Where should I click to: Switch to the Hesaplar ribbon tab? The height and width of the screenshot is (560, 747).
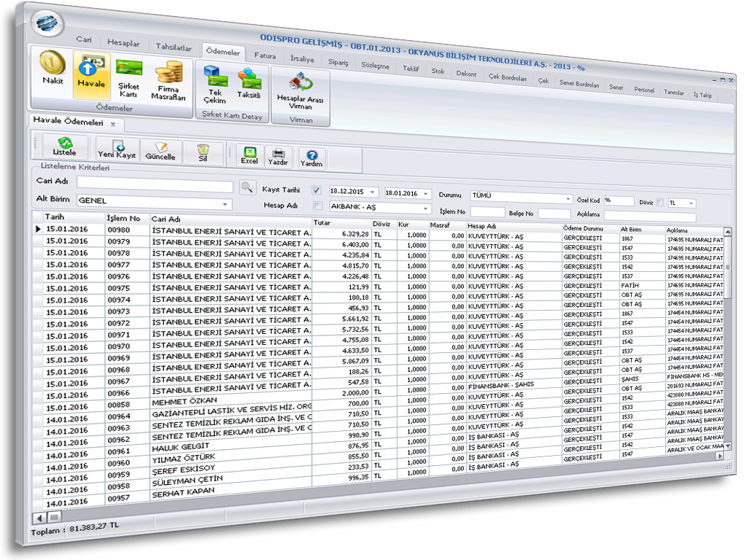click(123, 43)
